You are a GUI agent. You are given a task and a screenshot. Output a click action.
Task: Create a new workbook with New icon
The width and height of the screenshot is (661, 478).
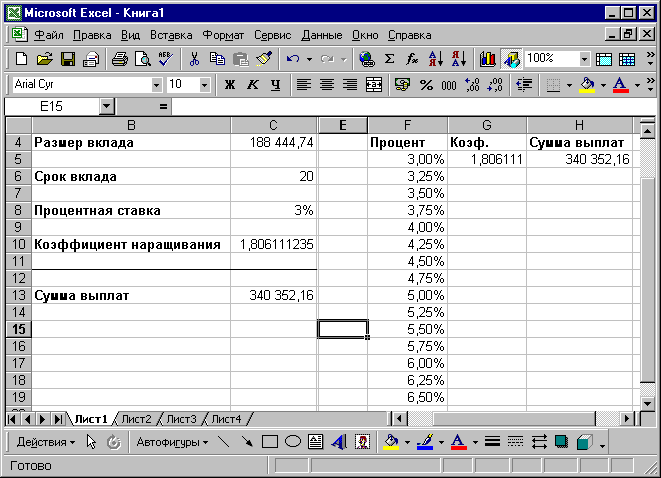[x=21, y=59]
